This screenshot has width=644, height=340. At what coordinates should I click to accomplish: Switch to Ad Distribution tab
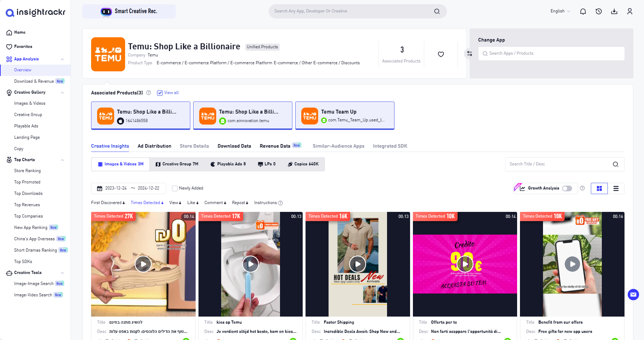[155, 146]
